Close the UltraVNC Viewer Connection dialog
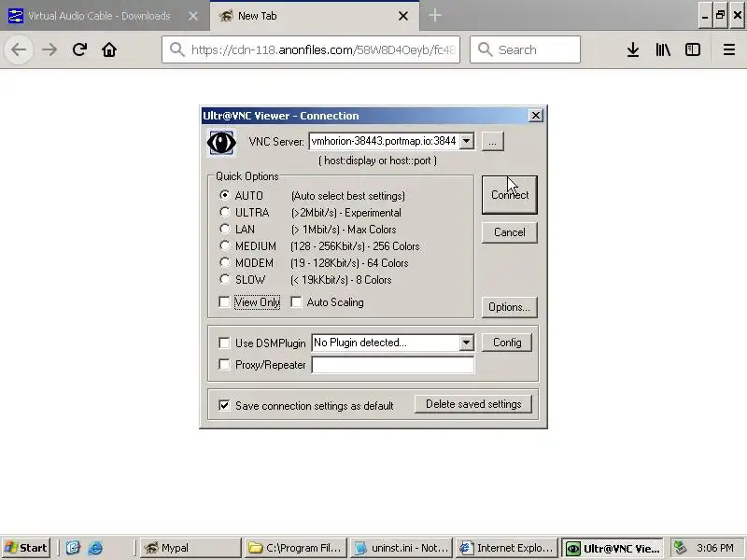The height and width of the screenshot is (560, 747). pyautogui.click(x=535, y=116)
